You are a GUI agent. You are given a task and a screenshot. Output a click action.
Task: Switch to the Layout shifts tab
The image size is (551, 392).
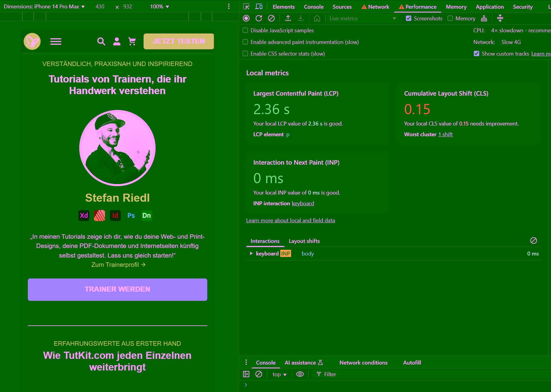[x=304, y=241]
